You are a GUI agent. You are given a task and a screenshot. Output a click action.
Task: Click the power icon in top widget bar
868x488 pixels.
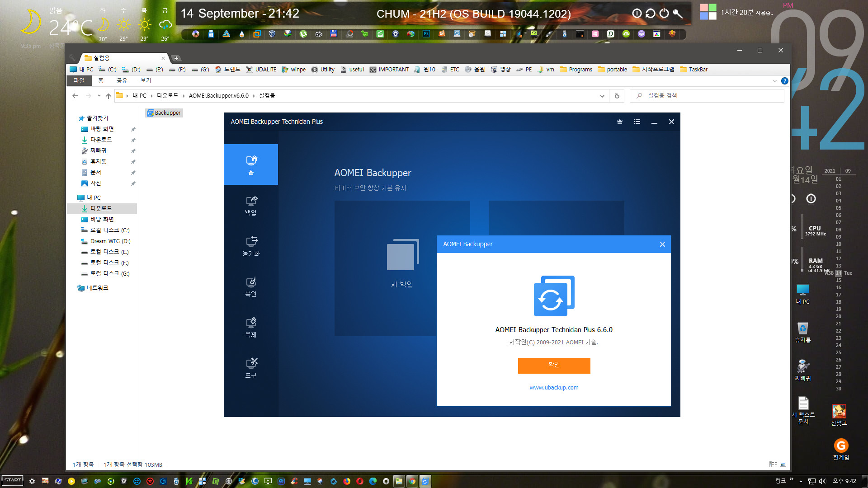point(664,14)
